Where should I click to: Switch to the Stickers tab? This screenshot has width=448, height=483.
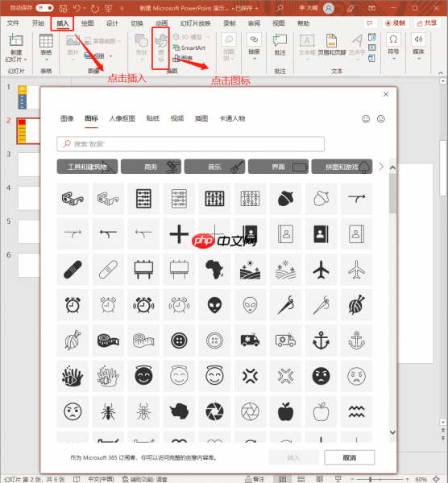(x=152, y=118)
